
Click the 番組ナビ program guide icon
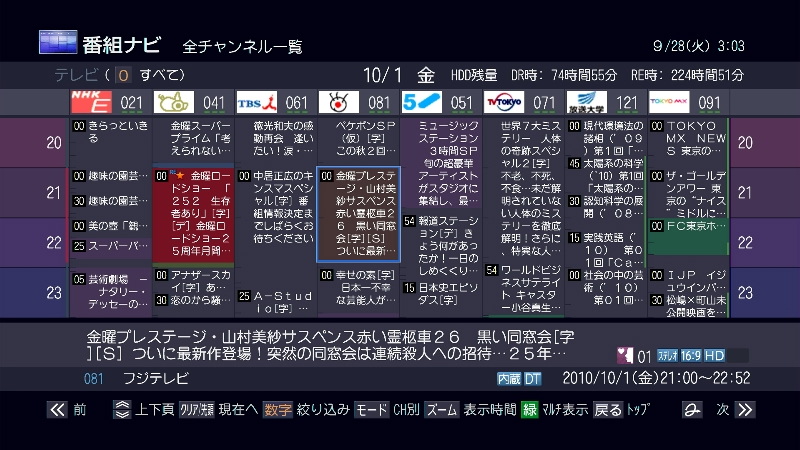click(x=58, y=42)
